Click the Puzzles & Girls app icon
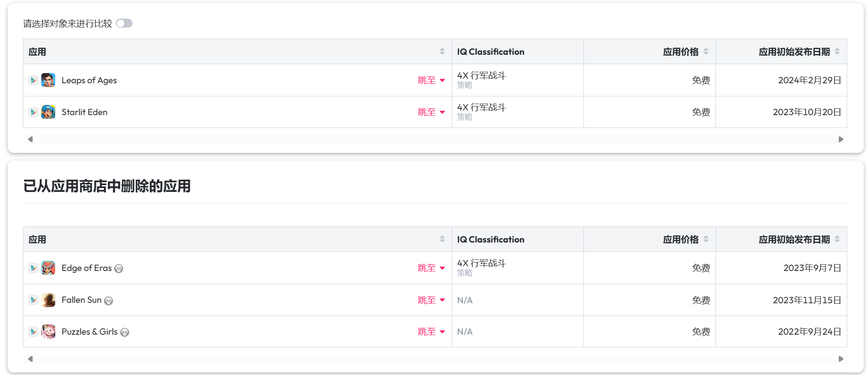This screenshot has width=868, height=375. 48,332
